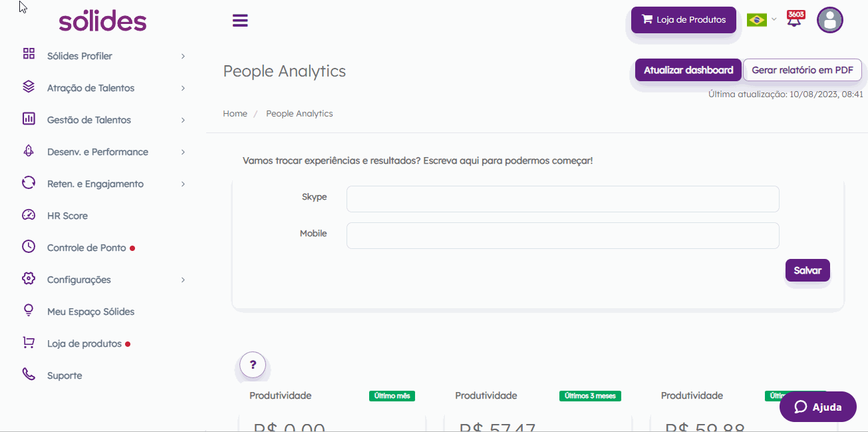This screenshot has width=868, height=432.
Task: Open the notifications bell icon
Action: click(x=794, y=20)
